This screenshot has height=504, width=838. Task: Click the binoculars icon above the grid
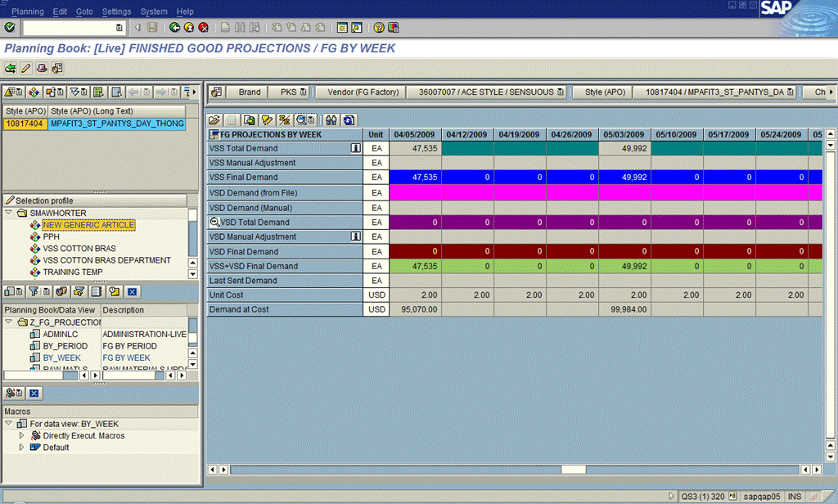coord(331,120)
